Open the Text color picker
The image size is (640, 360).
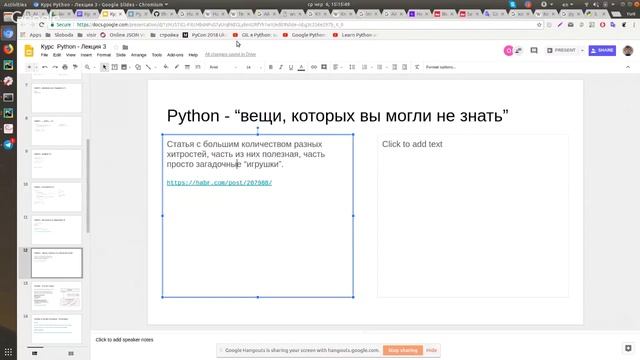301,67
